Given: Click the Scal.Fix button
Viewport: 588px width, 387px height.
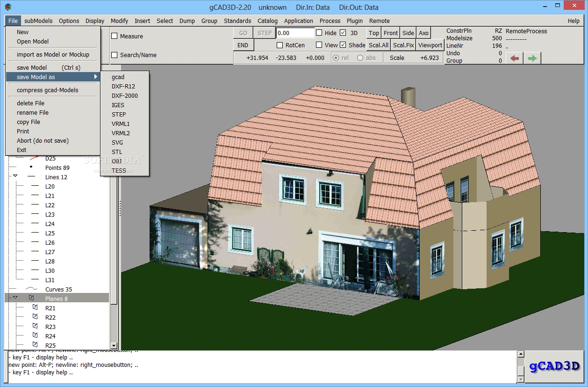Looking at the screenshot, I should click(403, 45).
